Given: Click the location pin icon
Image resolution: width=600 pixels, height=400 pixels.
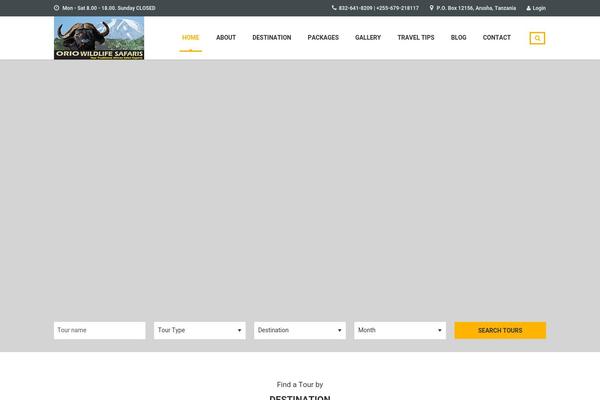Looking at the screenshot, I should [x=432, y=8].
